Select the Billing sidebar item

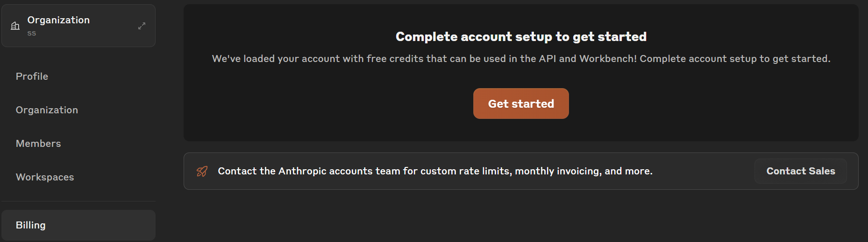coord(78,225)
